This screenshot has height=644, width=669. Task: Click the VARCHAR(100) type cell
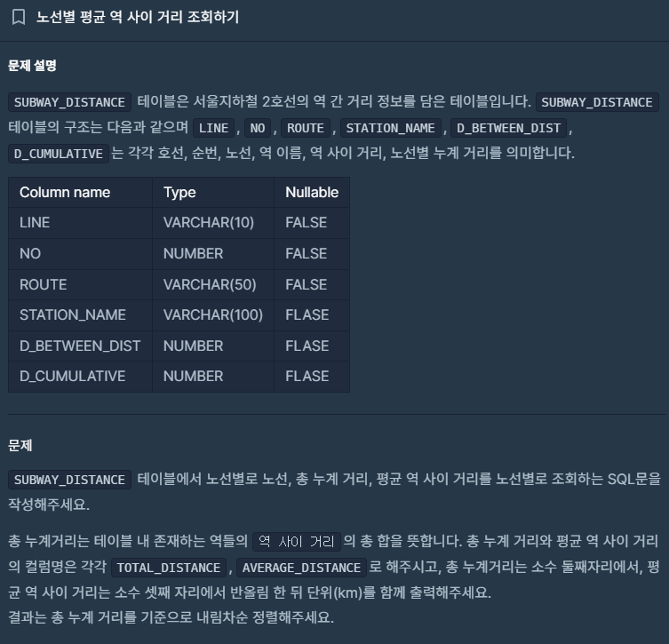coord(213,314)
